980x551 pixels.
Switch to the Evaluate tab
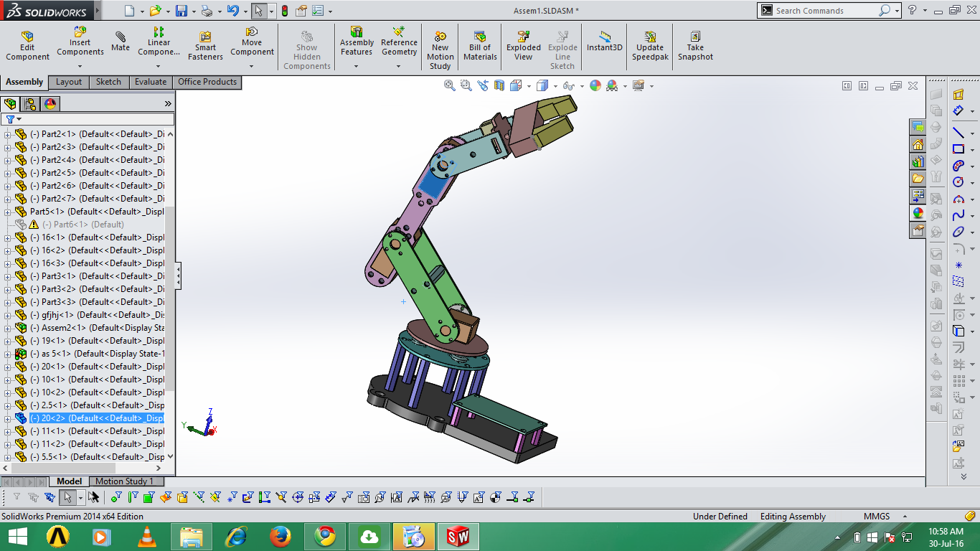click(151, 82)
